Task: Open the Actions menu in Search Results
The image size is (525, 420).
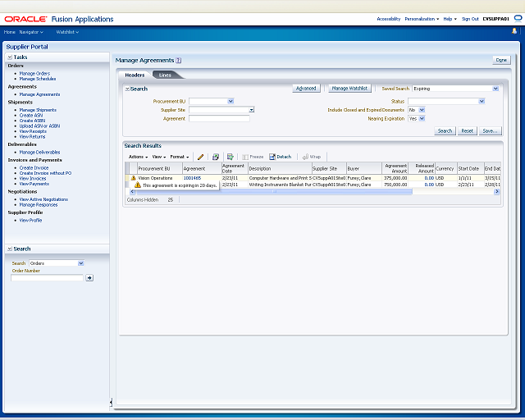Action: click(x=139, y=157)
